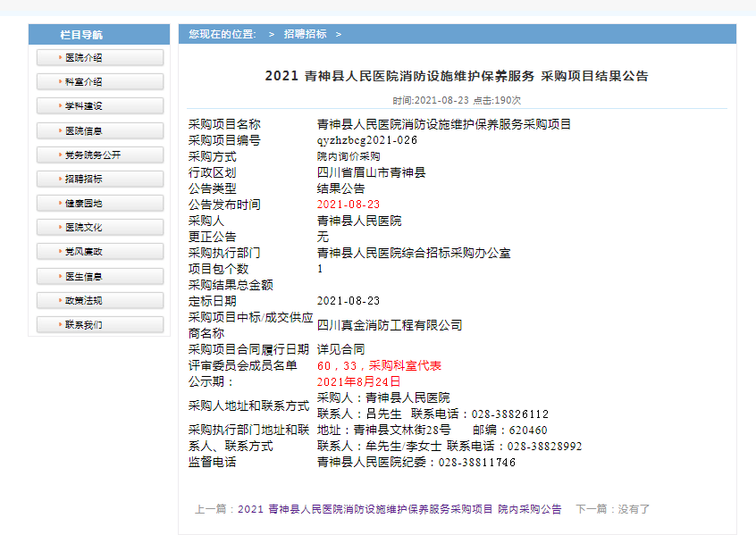View the 医生信息 page

[x=99, y=276]
